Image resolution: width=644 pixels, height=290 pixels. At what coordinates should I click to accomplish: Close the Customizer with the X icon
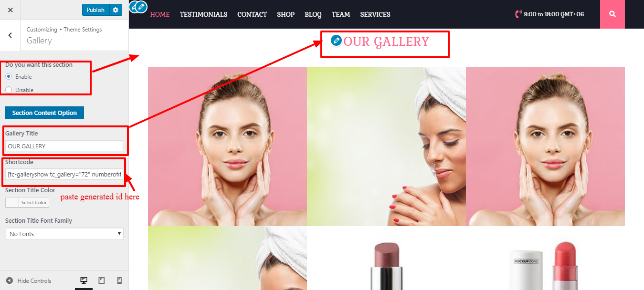[11, 10]
